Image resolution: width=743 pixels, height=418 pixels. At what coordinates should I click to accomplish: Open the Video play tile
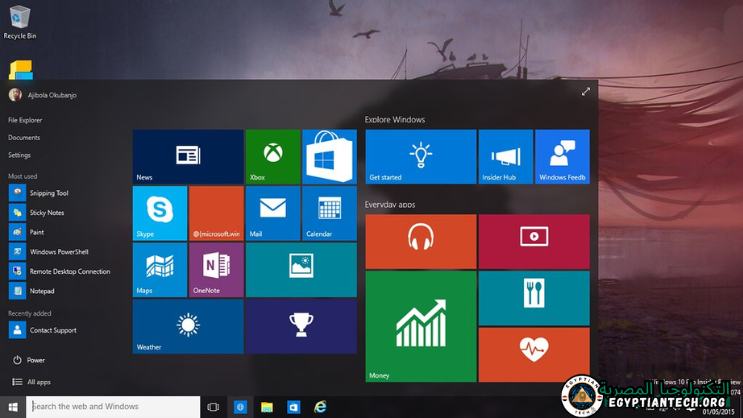click(x=534, y=241)
